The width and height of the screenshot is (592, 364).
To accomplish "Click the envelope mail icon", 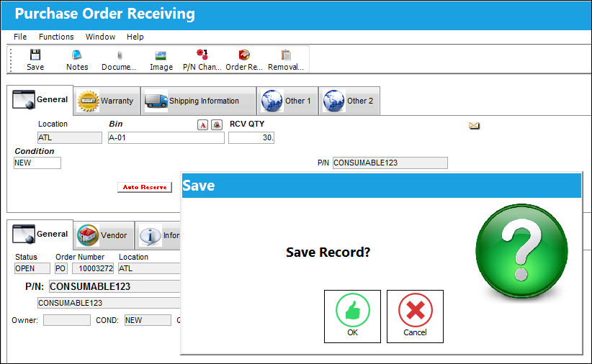I will [474, 126].
